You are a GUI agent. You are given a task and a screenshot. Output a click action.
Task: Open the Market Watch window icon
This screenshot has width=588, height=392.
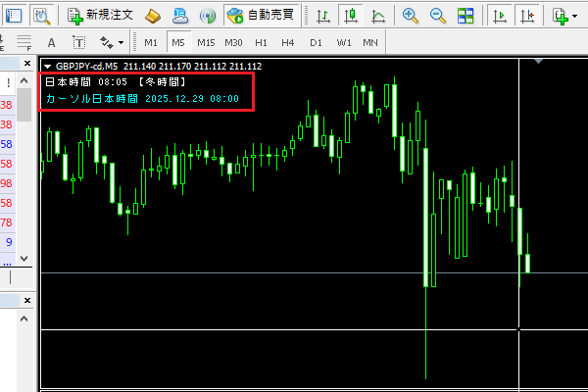pyautogui.click(x=14, y=16)
